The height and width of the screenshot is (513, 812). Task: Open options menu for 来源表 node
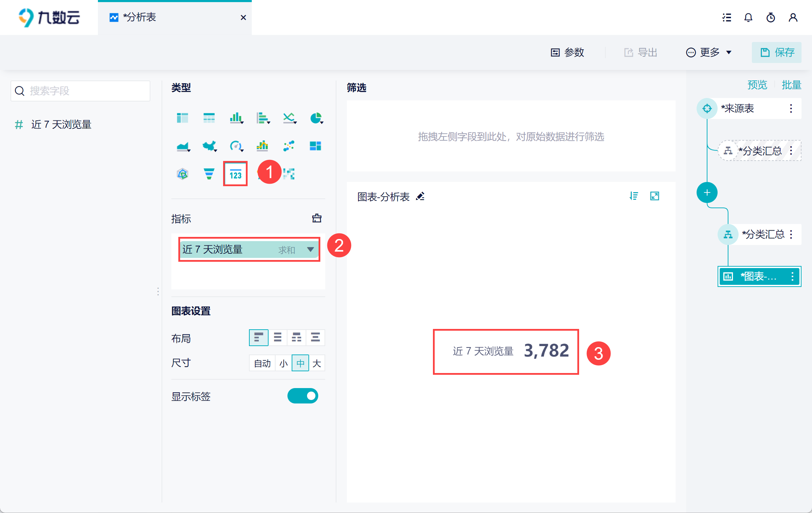click(791, 108)
